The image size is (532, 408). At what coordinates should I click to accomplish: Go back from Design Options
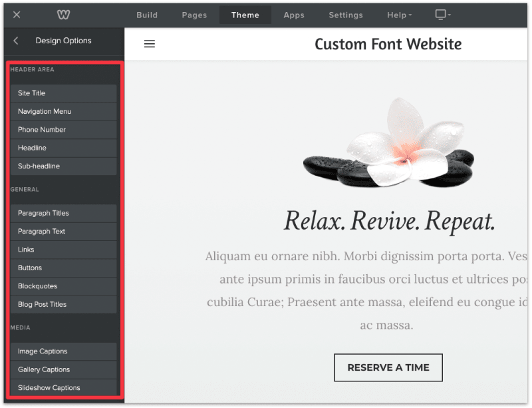(x=15, y=41)
